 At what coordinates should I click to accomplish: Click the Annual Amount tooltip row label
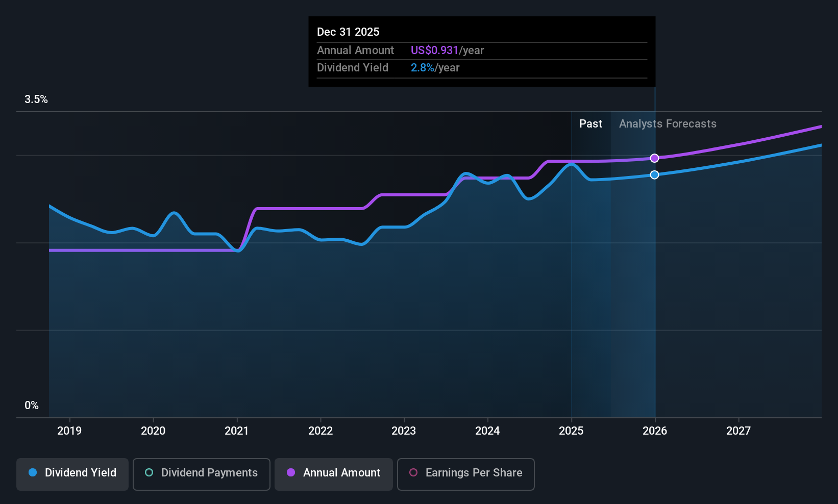tap(355, 50)
